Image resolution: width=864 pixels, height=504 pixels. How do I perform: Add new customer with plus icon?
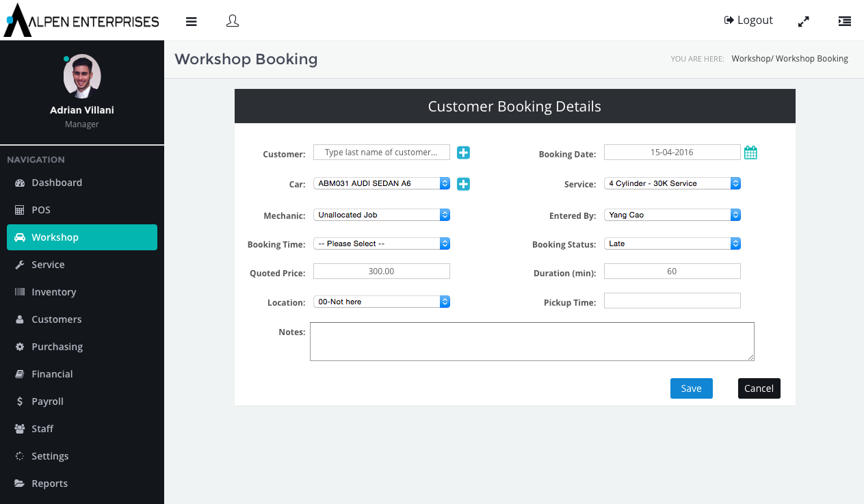[463, 152]
